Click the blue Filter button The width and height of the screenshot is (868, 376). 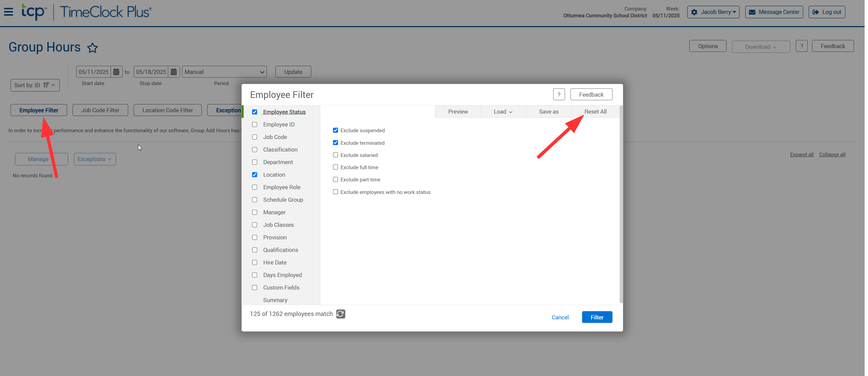click(597, 317)
